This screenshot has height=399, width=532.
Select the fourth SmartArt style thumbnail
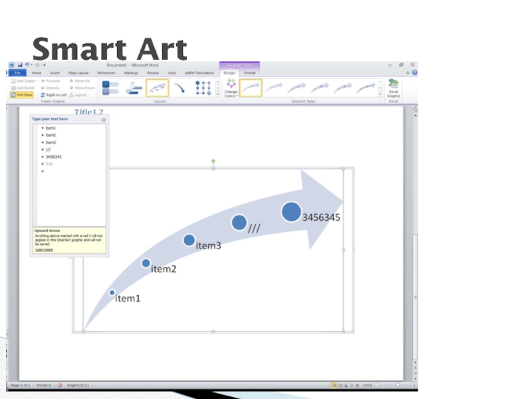[x=320, y=88]
